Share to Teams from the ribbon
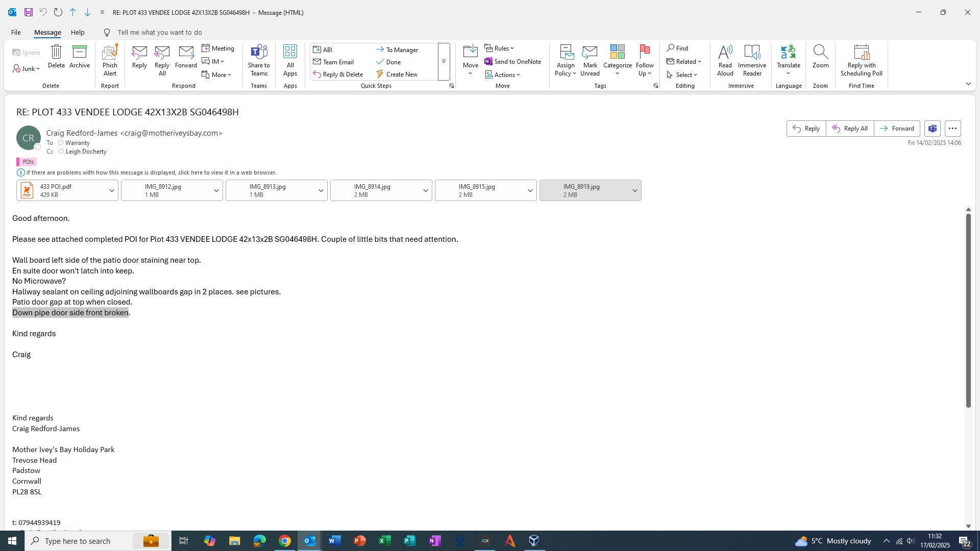This screenshot has width=980, height=551. [x=259, y=53]
